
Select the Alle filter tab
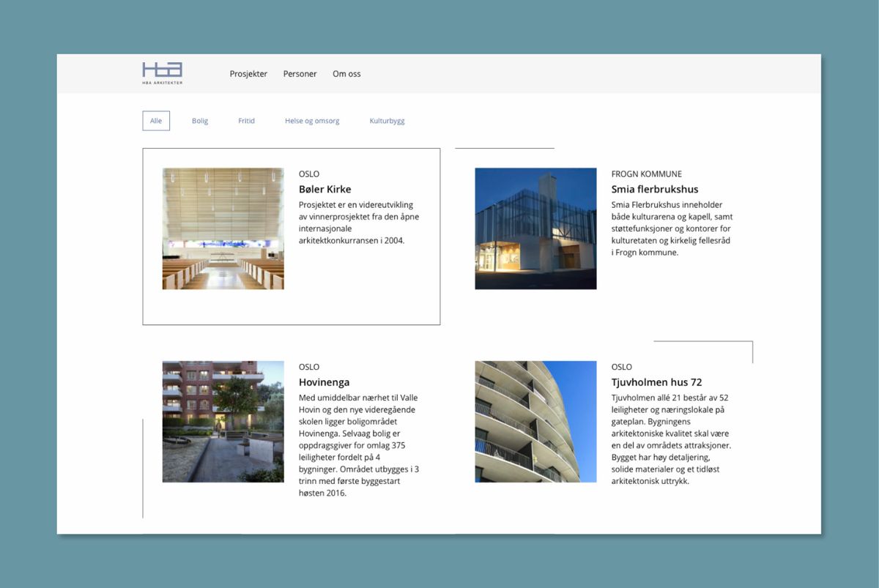pyautogui.click(x=156, y=121)
